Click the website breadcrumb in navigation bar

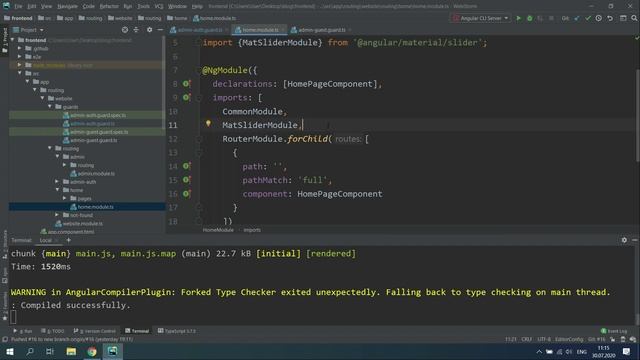120,18
